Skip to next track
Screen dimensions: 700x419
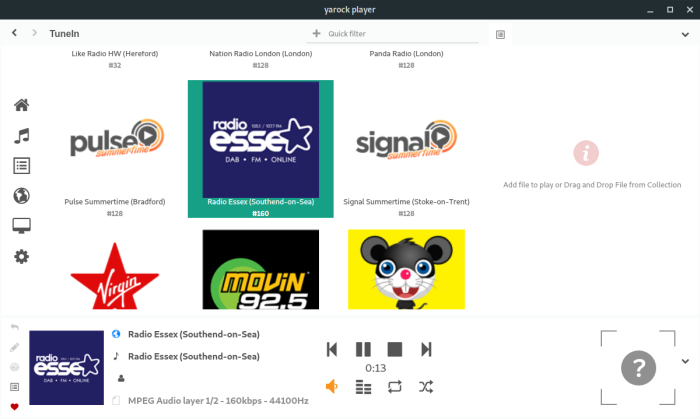(426, 349)
